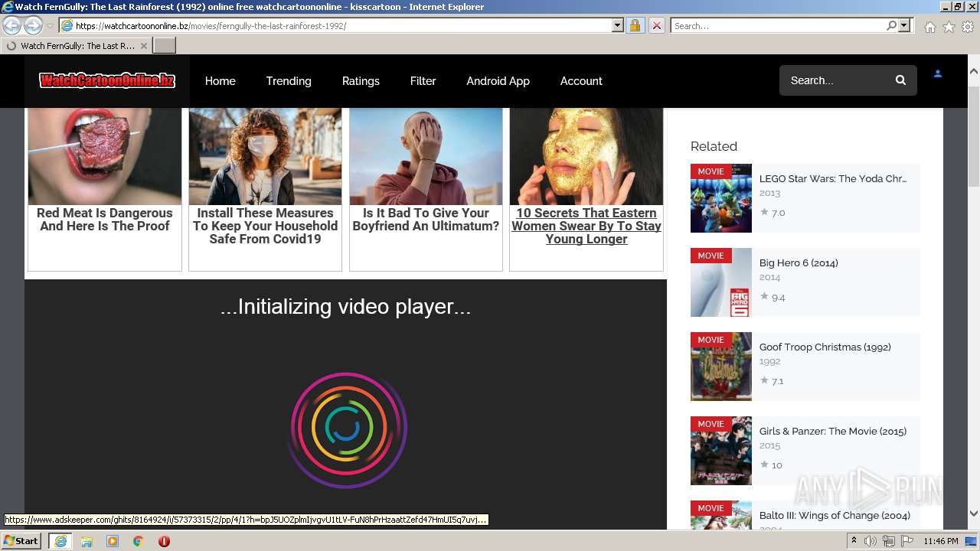Expand the search provider dropdown arrow
The image size is (980, 551).
(904, 25)
